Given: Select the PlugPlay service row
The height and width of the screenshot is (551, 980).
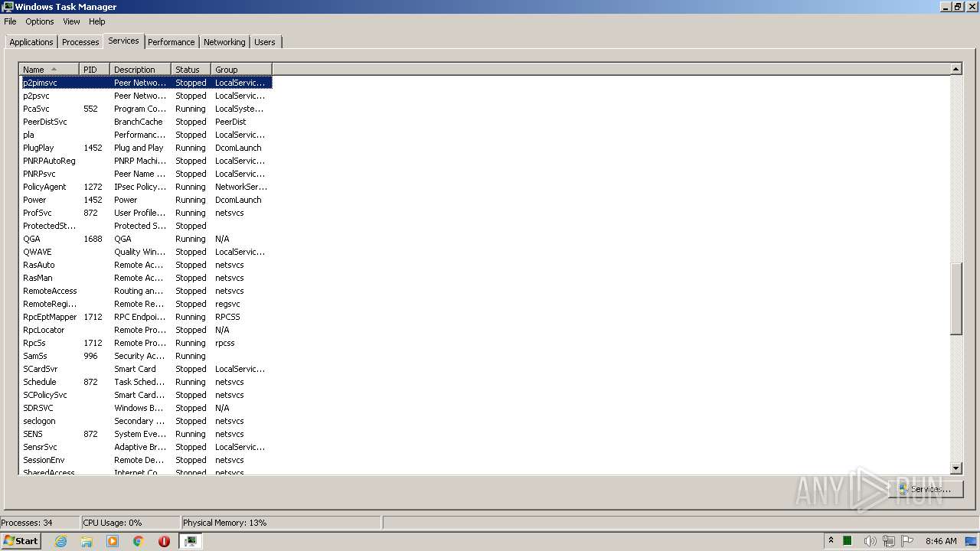Looking at the screenshot, I should [x=145, y=148].
